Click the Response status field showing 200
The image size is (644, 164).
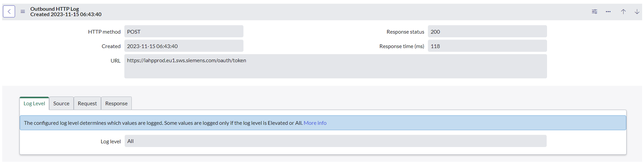coord(487,31)
